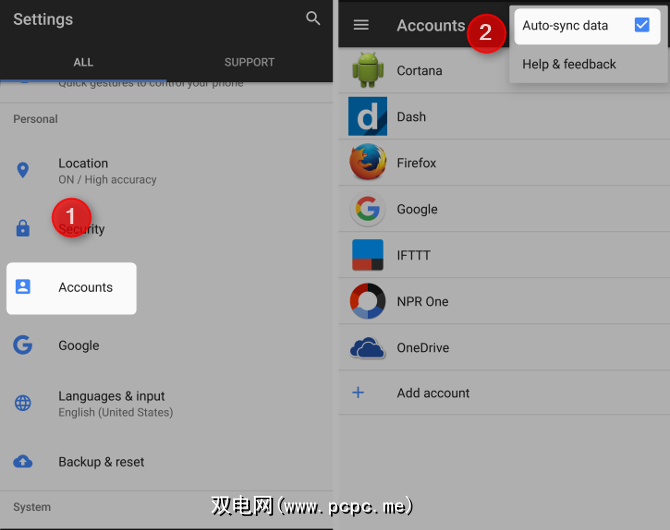Tap the Accounts person icon
This screenshot has width=670, height=530.
[23, 287]
